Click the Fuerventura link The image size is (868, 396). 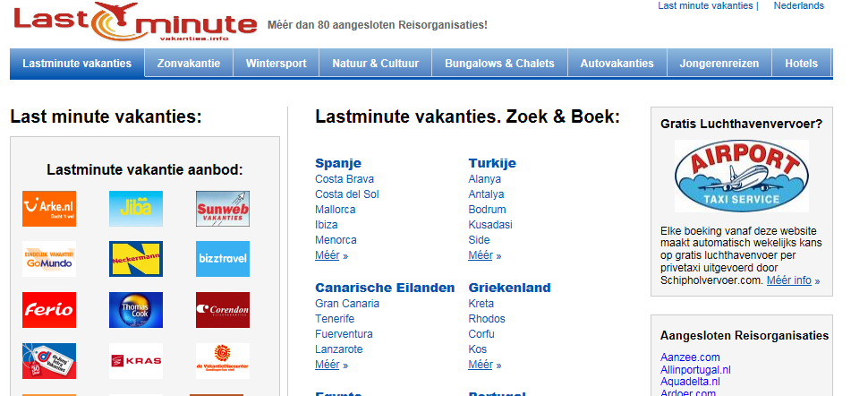point(344,334)
